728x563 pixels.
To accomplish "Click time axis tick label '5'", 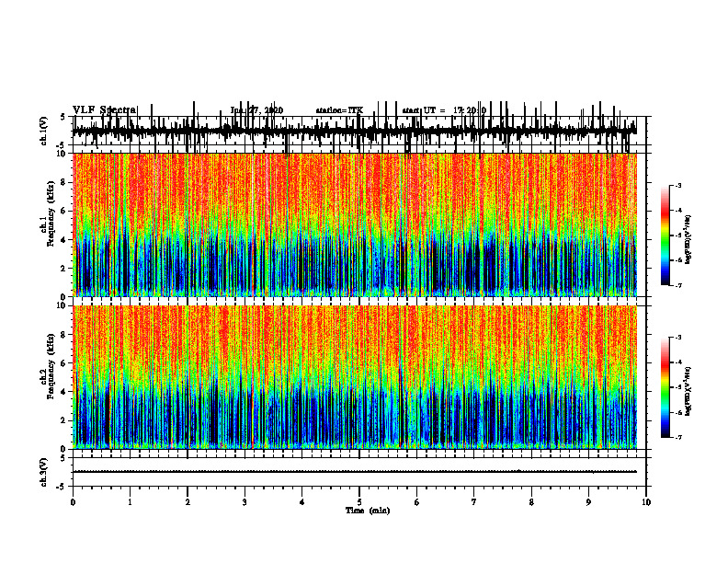I will pyautogui.click(x=359, y=502).
